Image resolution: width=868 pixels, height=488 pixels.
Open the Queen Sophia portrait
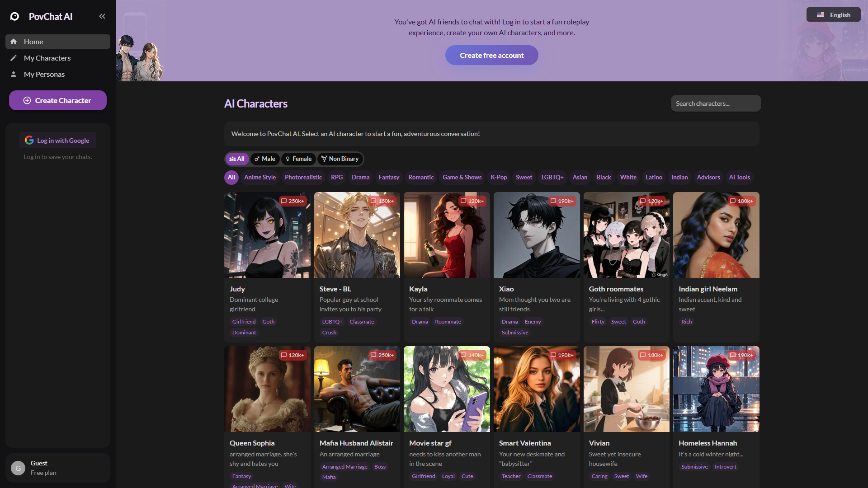tap(267, 389)
